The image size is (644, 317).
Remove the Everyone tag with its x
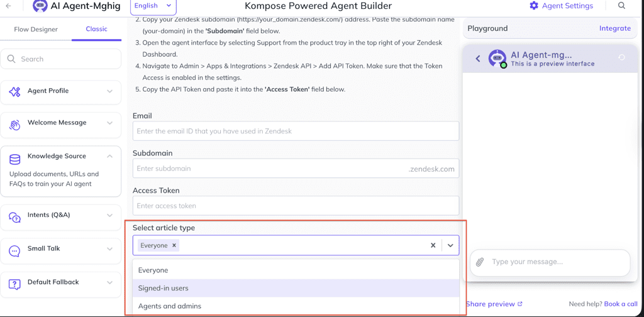click(x=174, y=245)
